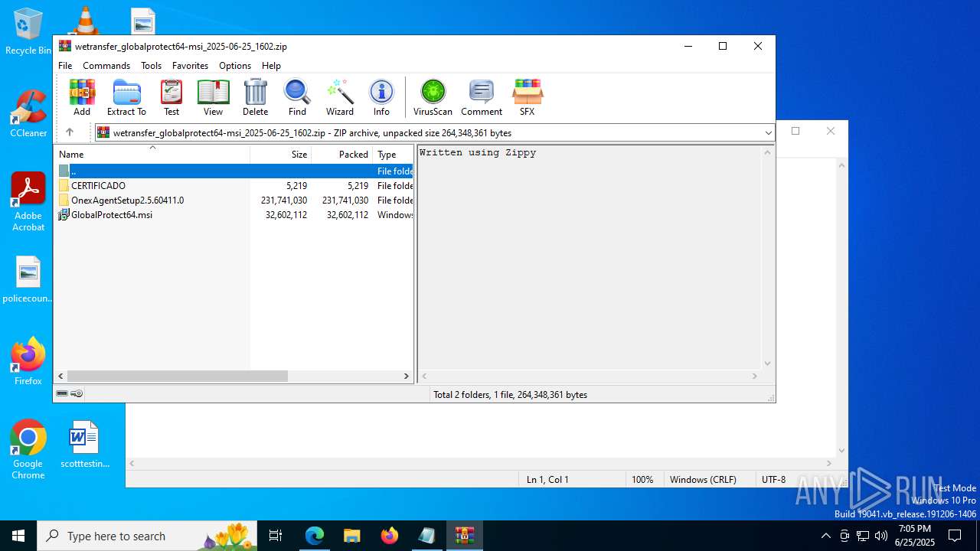Click the CERTIFICADO folder icon
Screen dimensions: 980x551
click(x=64, y=186)
